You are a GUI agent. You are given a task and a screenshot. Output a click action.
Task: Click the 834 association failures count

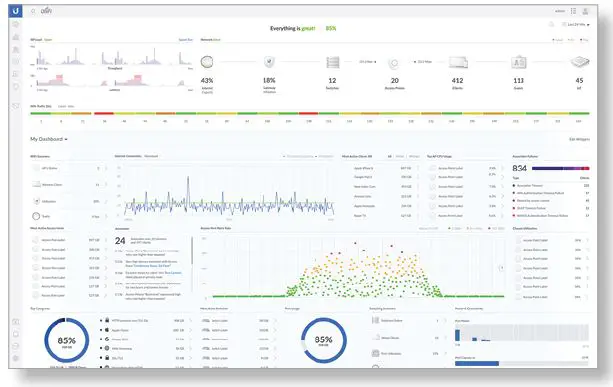click(x=520, y=168)
